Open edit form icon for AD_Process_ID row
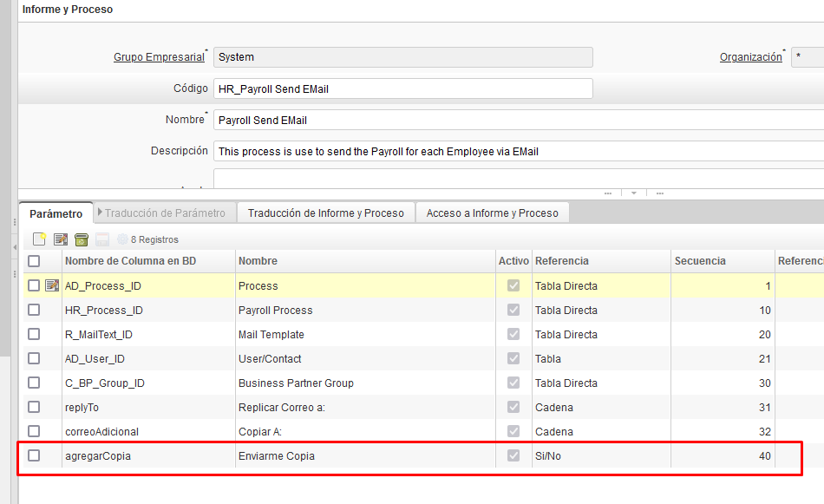This screenshot has width=824, height=504. [52, 285]
